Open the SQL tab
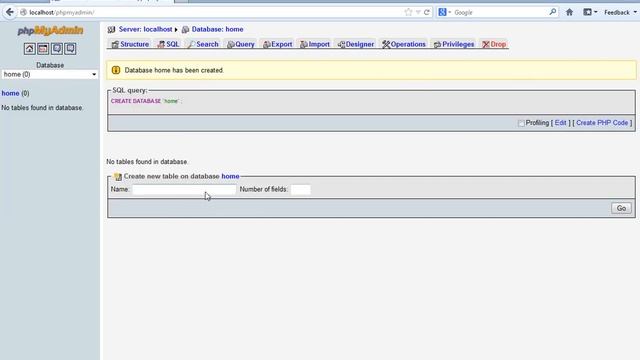640x360 pixels. click(x=169, y=44)
